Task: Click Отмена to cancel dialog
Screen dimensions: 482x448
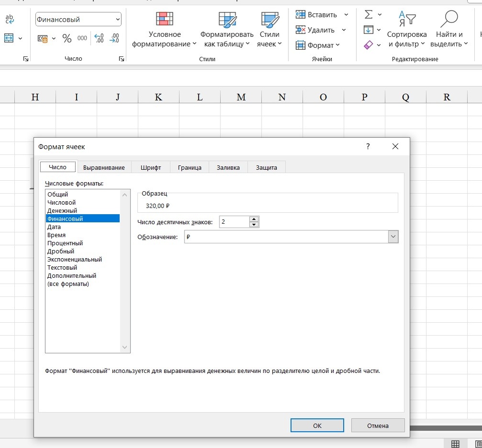Action: [378, 426]
